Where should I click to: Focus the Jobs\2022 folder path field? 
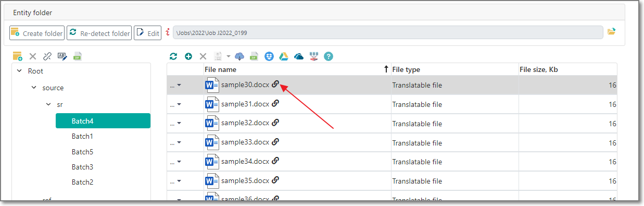[388, 33]
